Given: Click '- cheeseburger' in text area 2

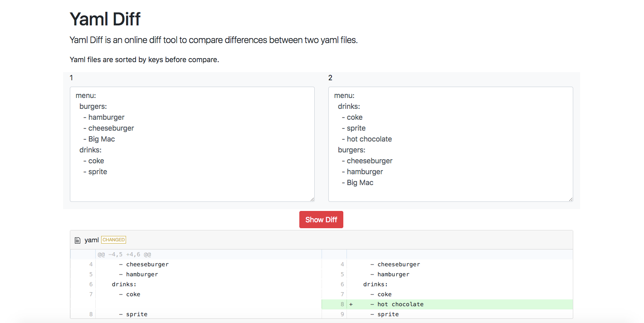Looking at the screenshot, I should [367, 161].
